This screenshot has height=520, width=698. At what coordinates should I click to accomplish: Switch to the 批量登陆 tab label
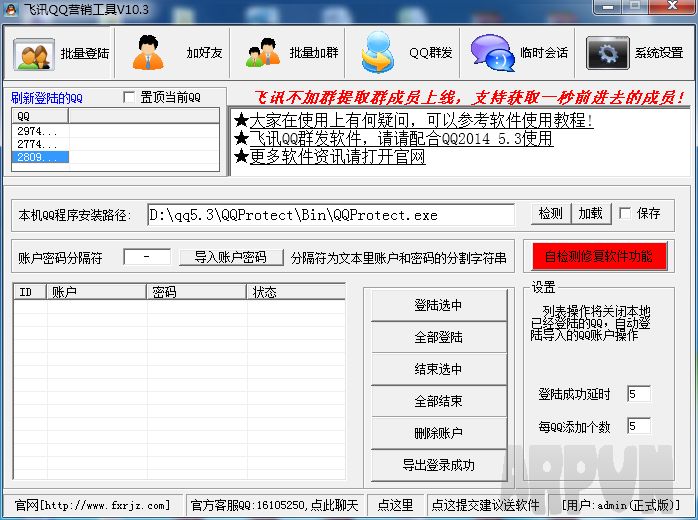coord(85,53)
